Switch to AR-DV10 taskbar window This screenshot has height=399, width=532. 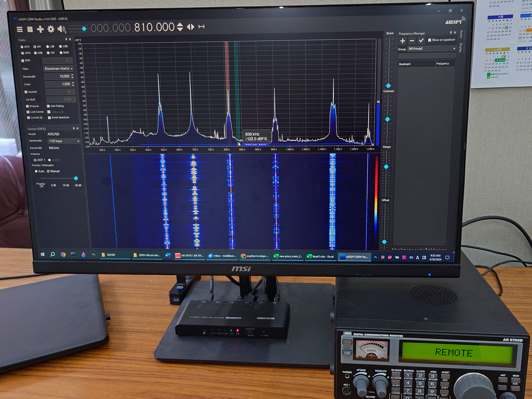[190, 255]
